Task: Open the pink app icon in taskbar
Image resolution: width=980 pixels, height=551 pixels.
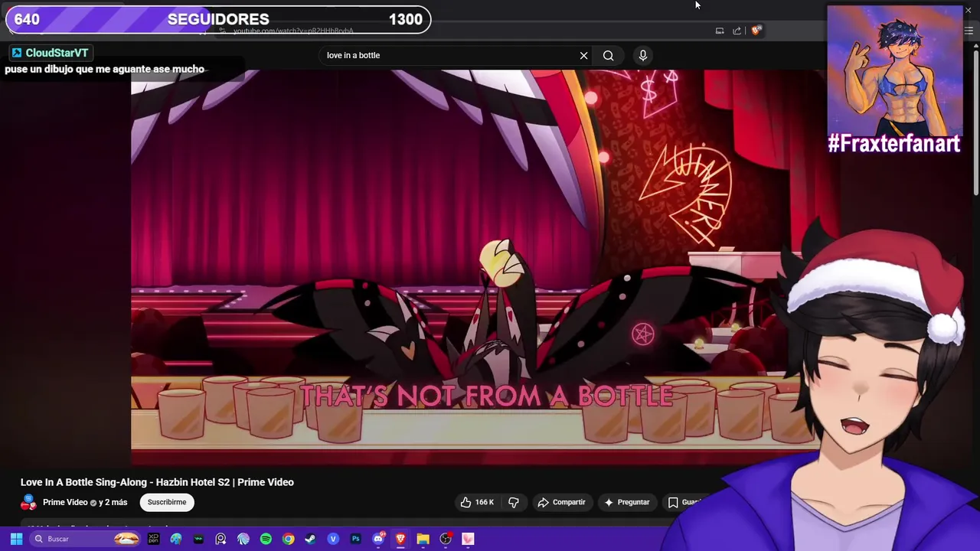Action: click(468, 539)
